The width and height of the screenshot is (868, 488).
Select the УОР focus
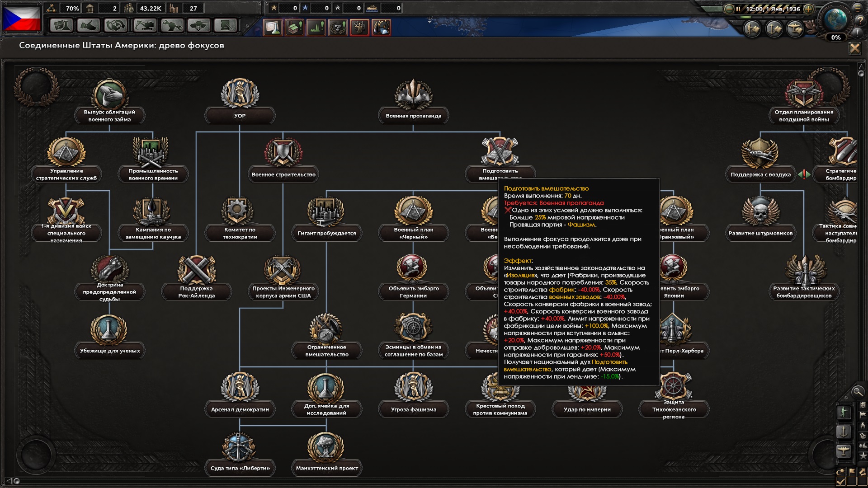click(x=240, y=101)
